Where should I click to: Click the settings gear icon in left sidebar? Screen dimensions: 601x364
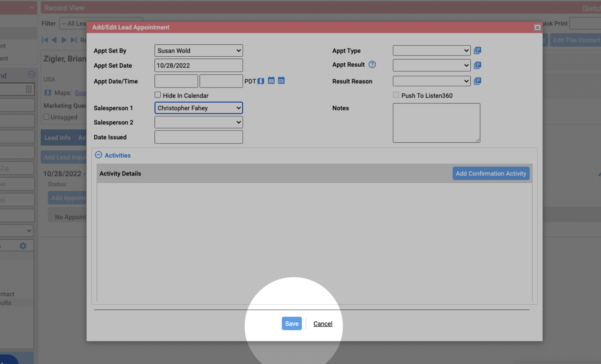click(x=23, y=246)
